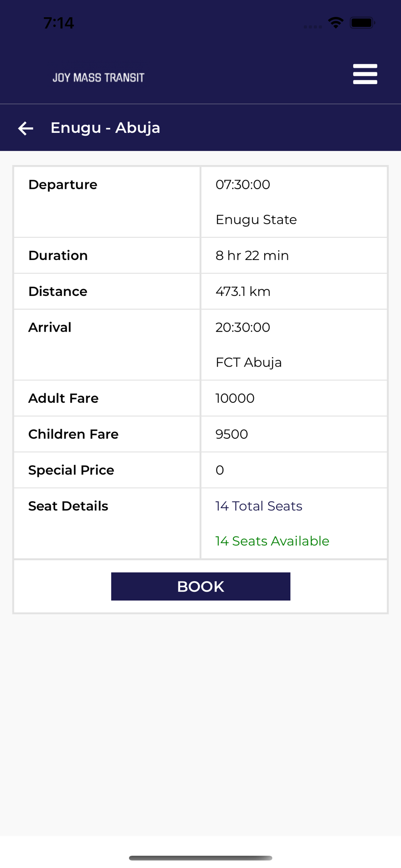Tap the Distance value 473.1 km
The width and height of the screenshot is (401, 868).
click(x=243, y=292)
